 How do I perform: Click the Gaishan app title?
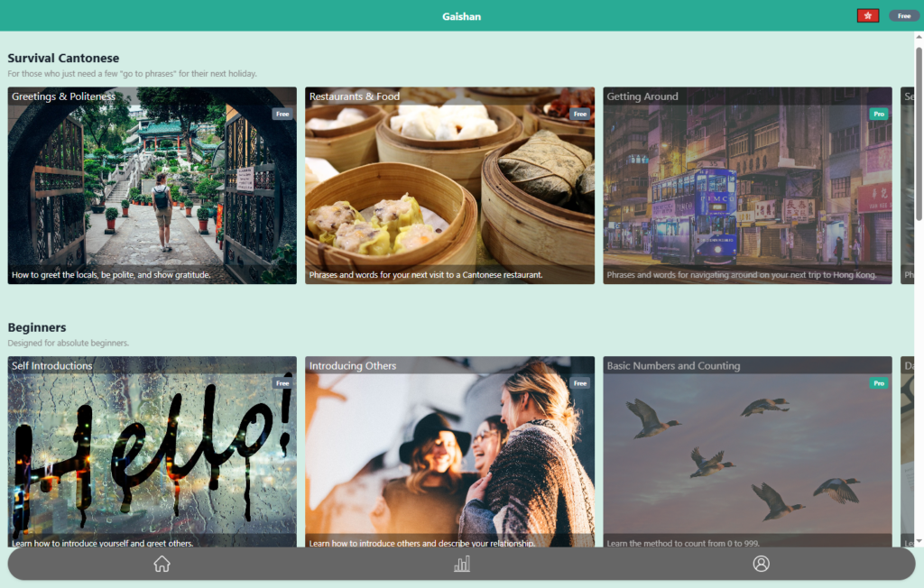(x=461, y=16)
